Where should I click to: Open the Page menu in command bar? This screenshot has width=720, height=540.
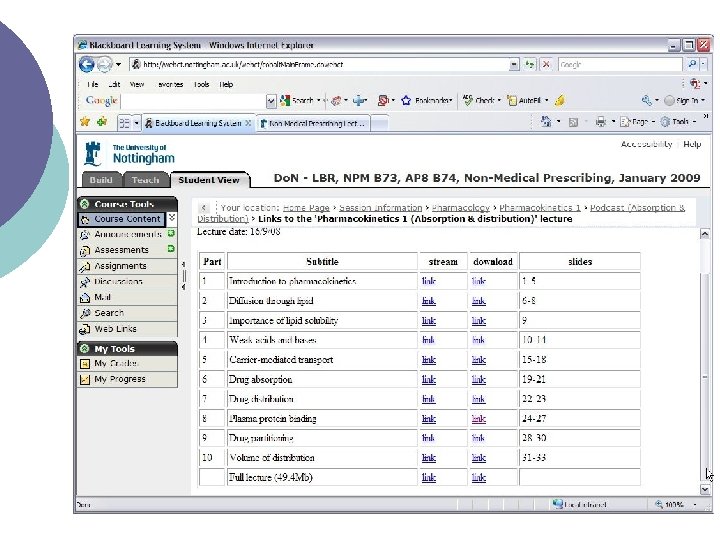point(636,122)
